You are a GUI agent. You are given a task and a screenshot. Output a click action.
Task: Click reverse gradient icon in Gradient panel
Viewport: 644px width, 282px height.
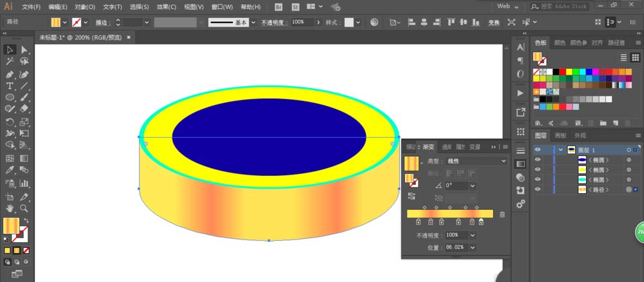(412, 196)
